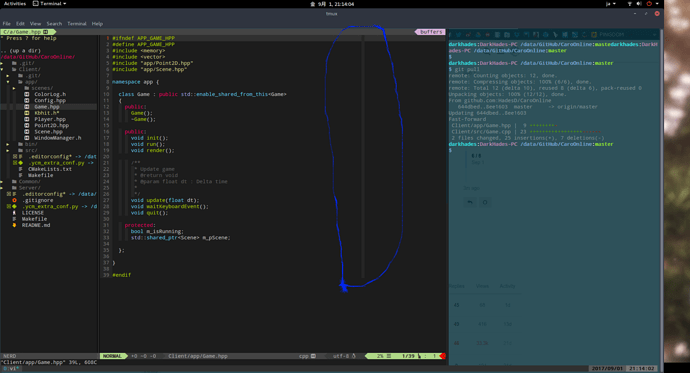The height and width of the screenshot is (373, 690).
Task: Open the volume indicator in top bar
Action: [x=639, y=4]
